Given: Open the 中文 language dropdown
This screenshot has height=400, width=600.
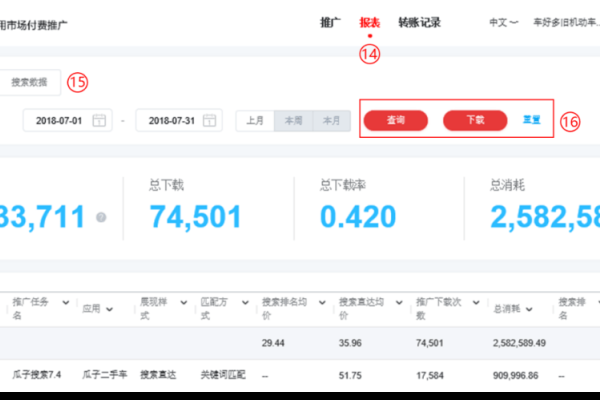Looking at the screenshot, I should click(x=504, y=23).
